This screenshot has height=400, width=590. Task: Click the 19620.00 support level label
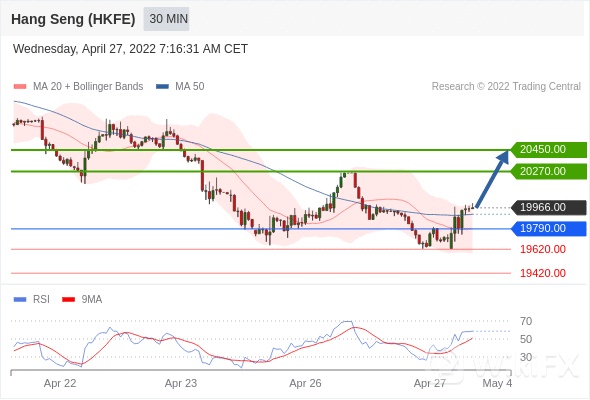[543, 249]
